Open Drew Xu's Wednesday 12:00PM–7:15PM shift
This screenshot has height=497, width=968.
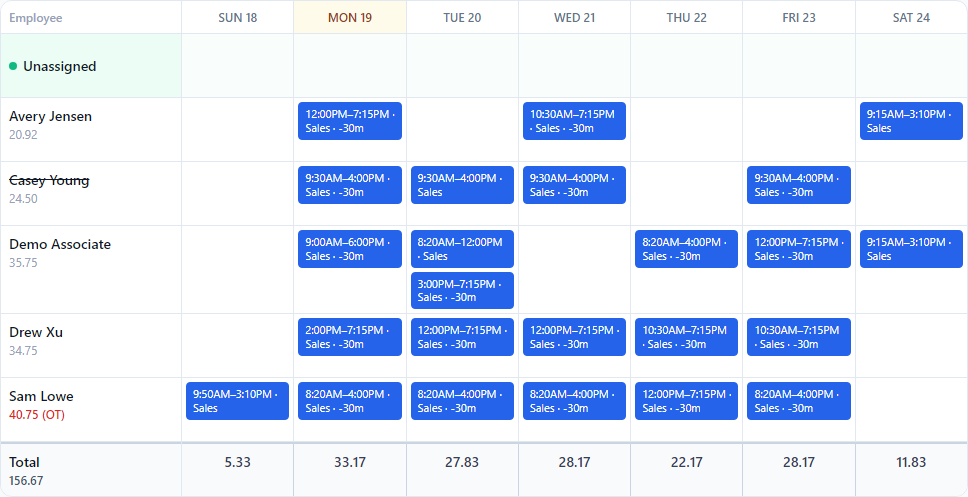574,337
